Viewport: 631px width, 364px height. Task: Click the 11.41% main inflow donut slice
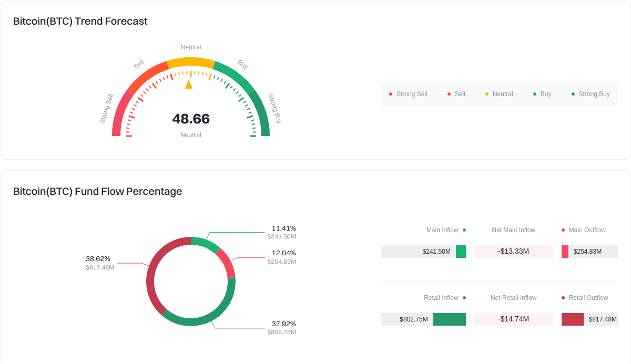click(205, 244)
